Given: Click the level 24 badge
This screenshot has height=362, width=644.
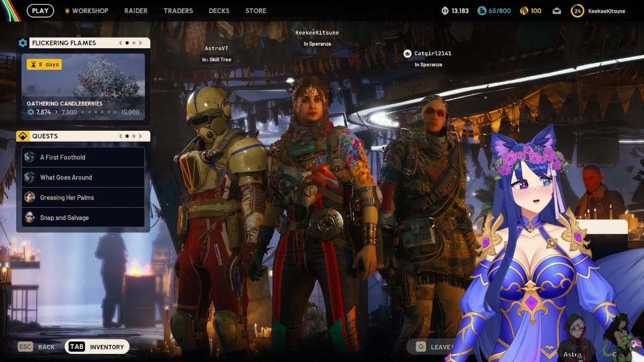Looking at the screenshot, I should point(577,11).
